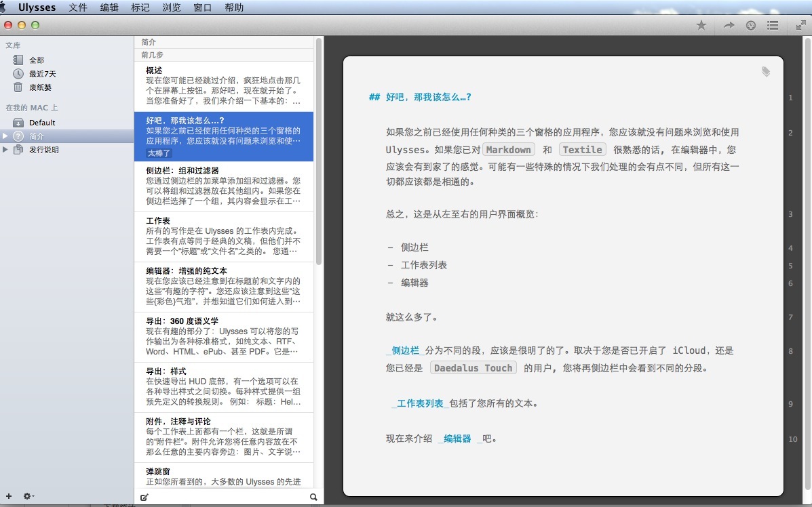
Task: Click the Favorites star icon in toolbar
Action: (701, 25)
